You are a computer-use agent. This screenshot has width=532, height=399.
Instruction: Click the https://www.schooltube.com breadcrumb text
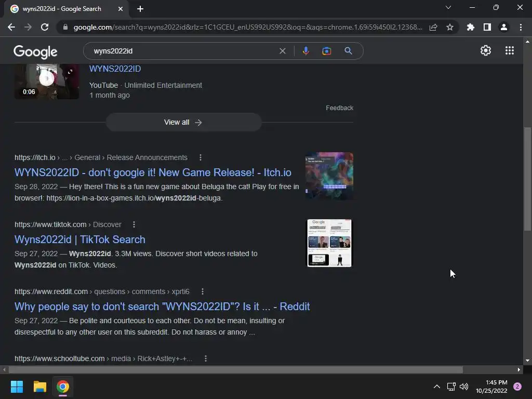tap(59, 358)
